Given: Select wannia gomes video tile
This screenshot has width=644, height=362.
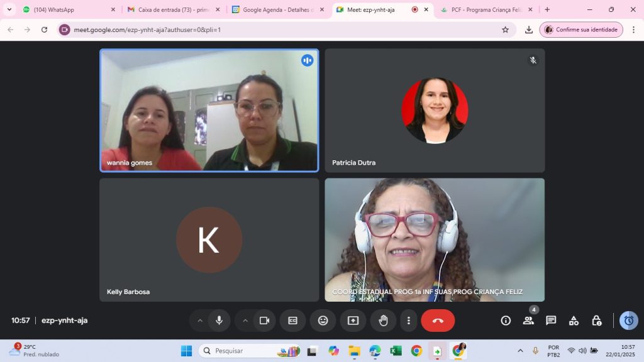Looking at the screenshot, I should (209, 110).
